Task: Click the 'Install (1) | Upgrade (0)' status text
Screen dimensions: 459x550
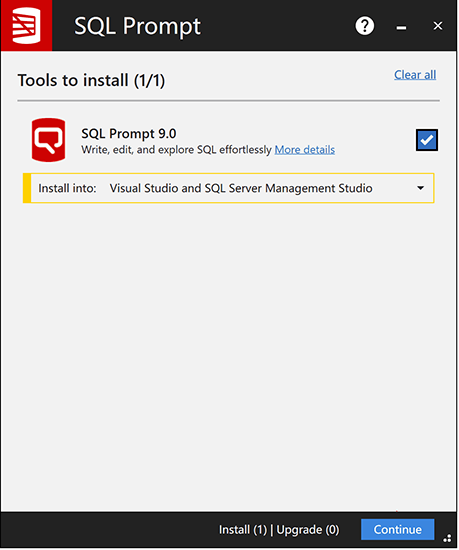Action: click(279, 529)
